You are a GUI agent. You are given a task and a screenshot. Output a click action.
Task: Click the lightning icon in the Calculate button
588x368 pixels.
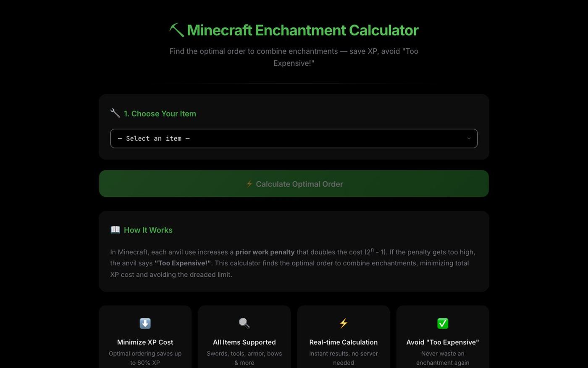(249, 184)
